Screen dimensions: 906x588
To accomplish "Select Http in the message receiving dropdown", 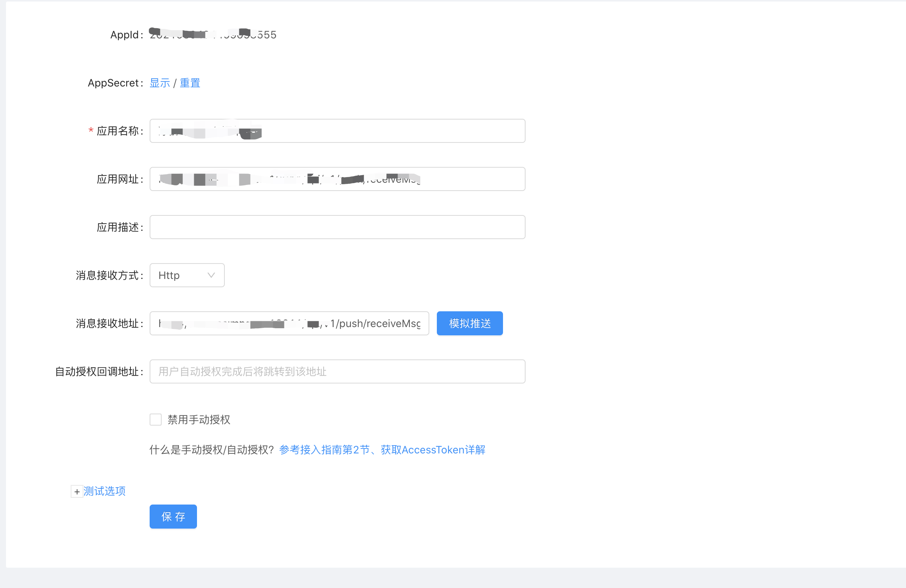I will [x=179, y=275].
